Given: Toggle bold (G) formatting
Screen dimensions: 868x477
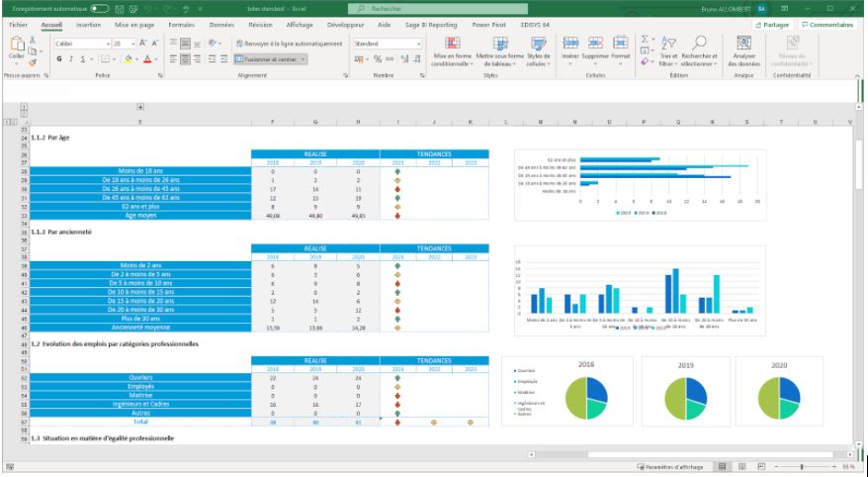Looking at the screenshot, I should [x=59, y=59].
